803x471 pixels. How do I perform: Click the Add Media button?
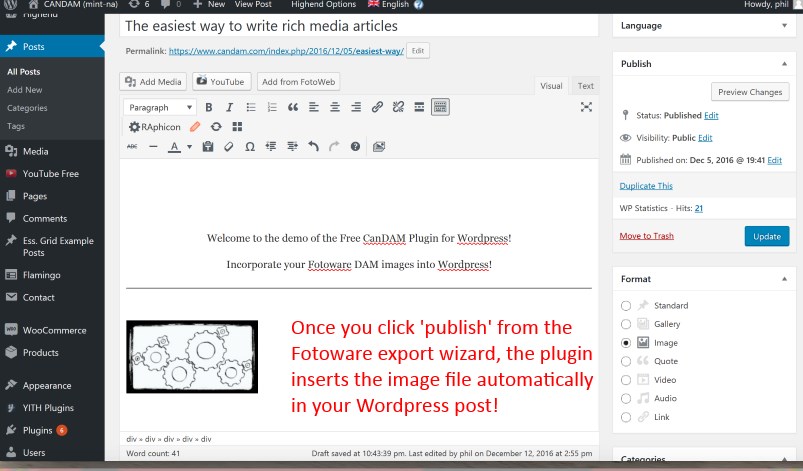153,81
